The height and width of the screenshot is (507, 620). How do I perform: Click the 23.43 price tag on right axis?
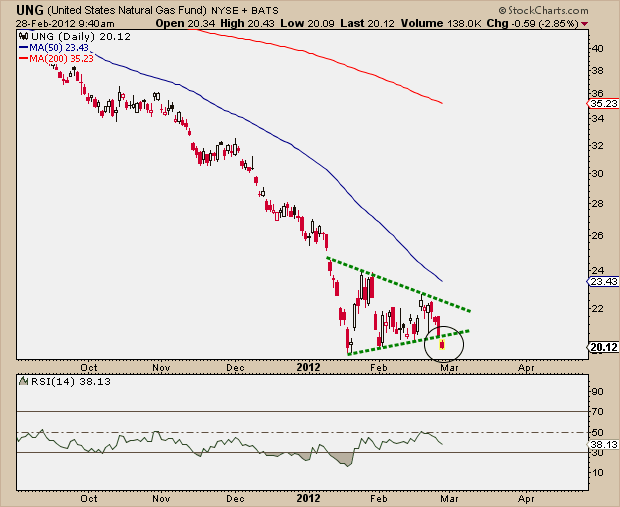pyautogui.click(x=603, y=282)
